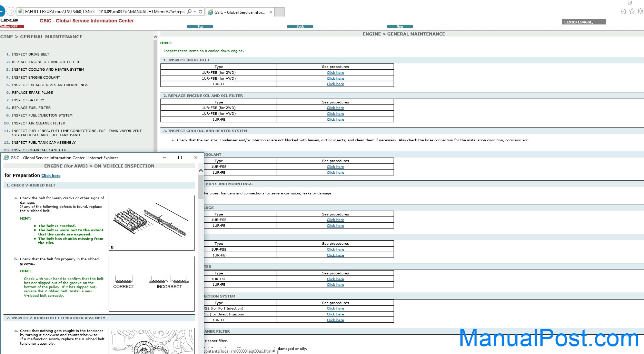Click the Back navigation button
The width and height of the screenshot is (644, 354).
click(300, 27)
